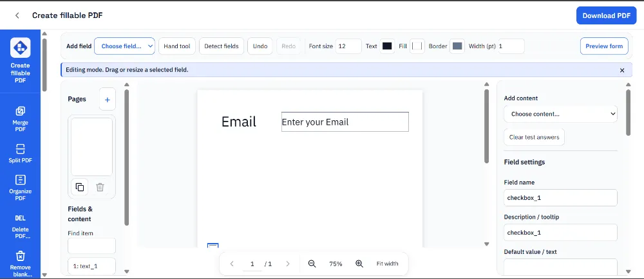Viewport: 644px width, 279px height.
Task: Edit the Font size field
Action: click(348, 46)
